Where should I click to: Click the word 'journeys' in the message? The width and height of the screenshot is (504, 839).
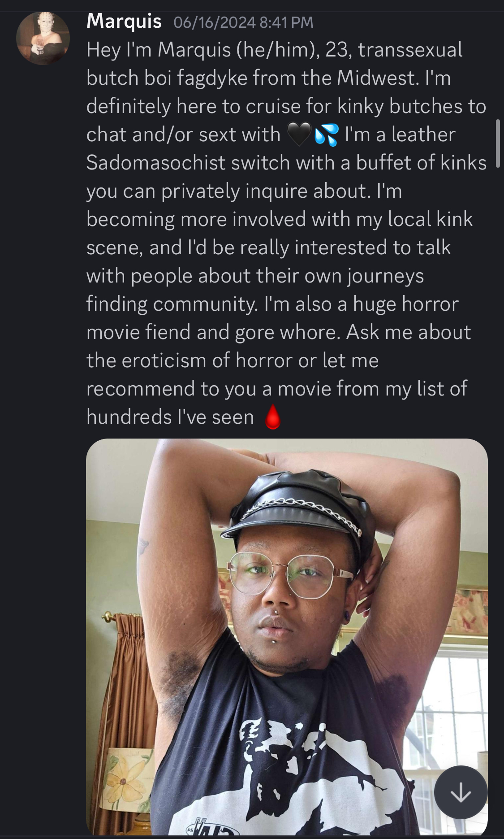[385, 276]
